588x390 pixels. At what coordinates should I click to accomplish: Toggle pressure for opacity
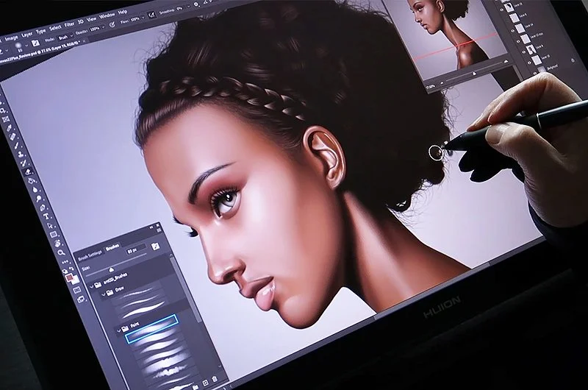coord(112,25)
